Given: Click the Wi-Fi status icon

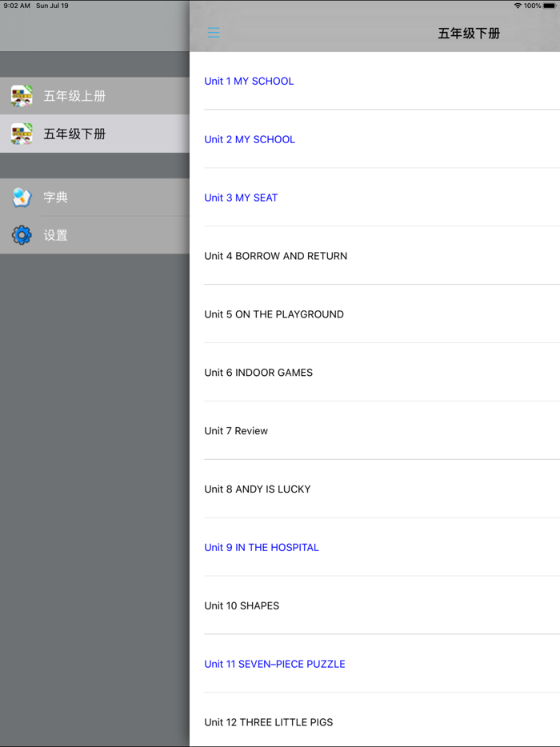Looking at the screenshot, I should tap(518, 6).
